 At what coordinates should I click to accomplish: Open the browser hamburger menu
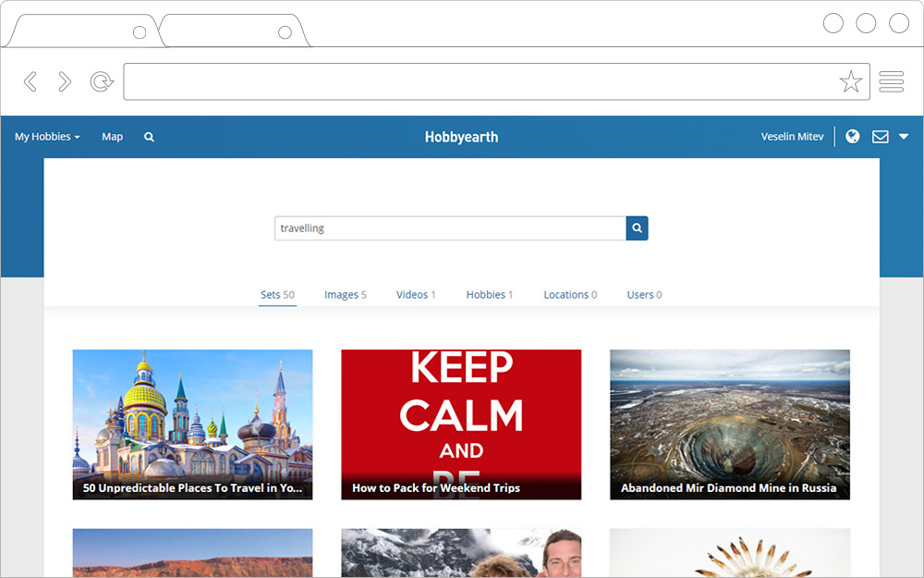coord(891,82)
